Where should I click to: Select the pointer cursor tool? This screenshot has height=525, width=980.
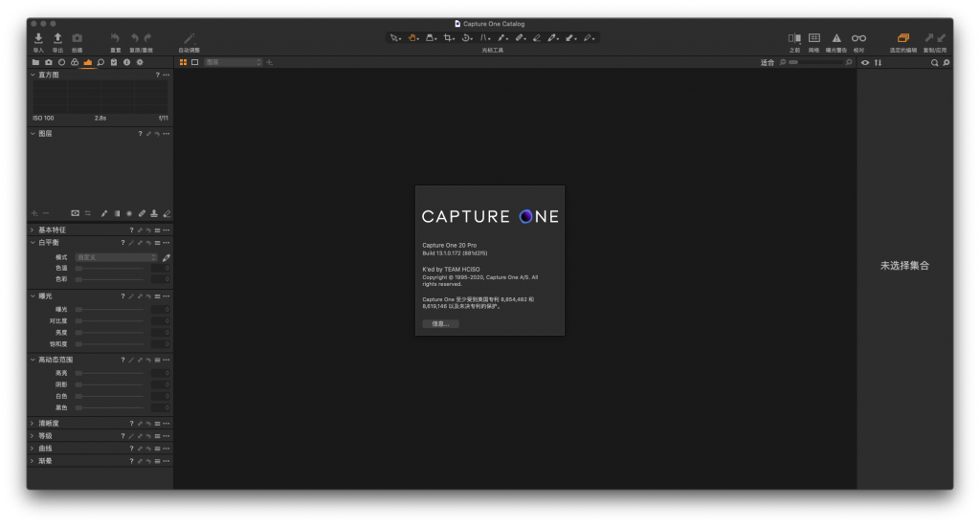click(x=394, y=38)
